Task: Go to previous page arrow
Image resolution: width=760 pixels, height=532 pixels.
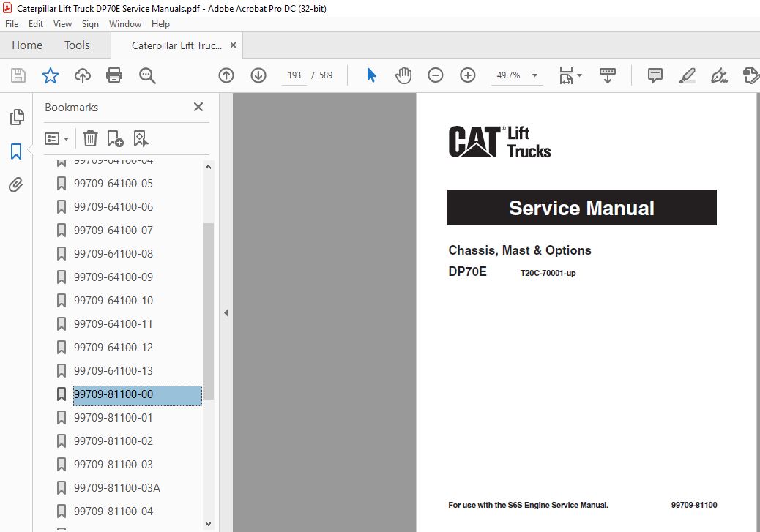Action: [x=226, y=75]
